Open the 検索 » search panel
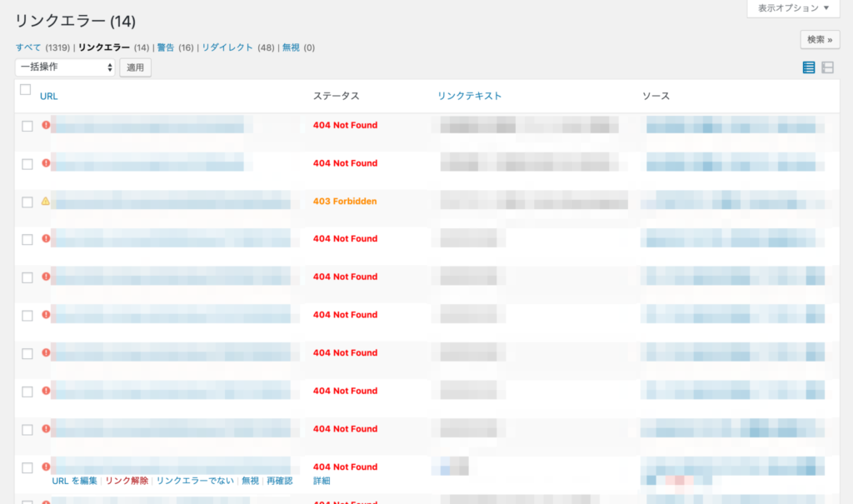 coord(820,39)
